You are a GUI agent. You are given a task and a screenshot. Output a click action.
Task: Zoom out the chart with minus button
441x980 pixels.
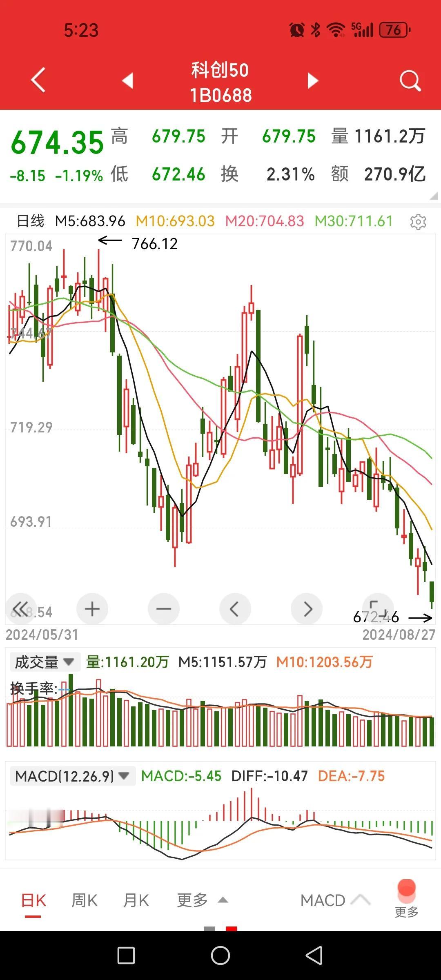point(164,609)
